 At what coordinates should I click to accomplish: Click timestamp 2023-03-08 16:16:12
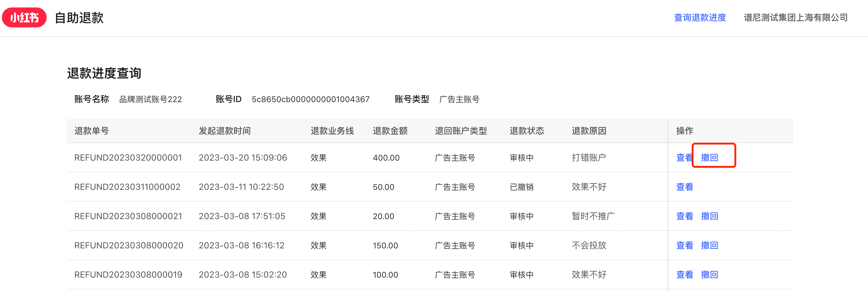[x=242, y=246]
